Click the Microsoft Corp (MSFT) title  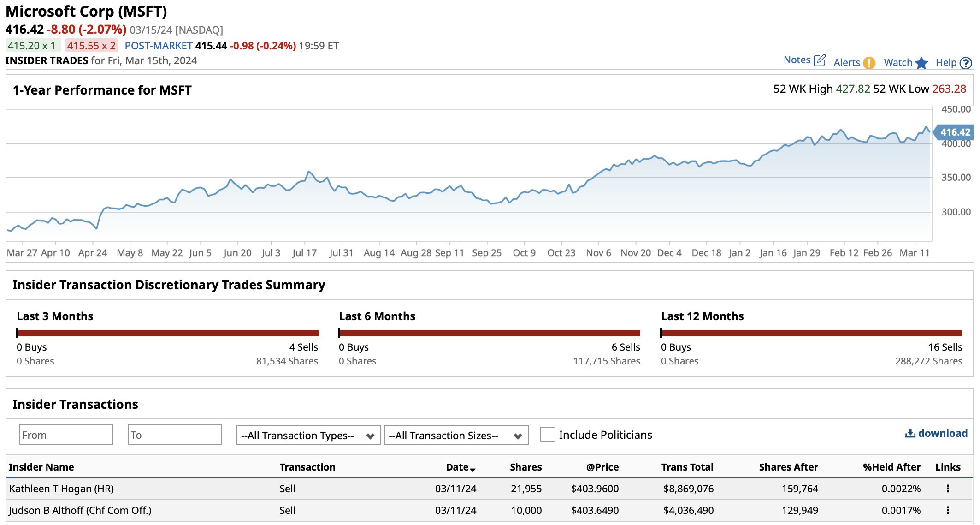click(x=86, y=12)
